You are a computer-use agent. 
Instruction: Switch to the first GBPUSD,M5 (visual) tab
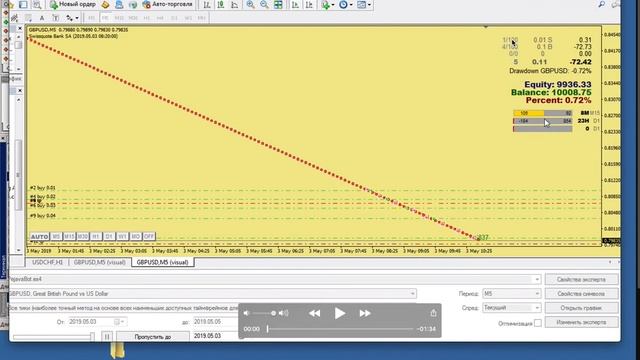click(x=100, y=262)
